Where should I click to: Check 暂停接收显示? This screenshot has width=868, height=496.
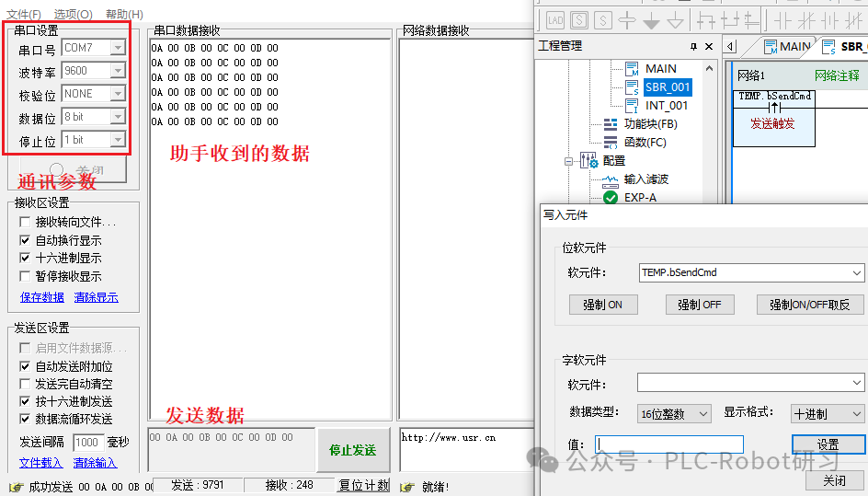point(25,276)
